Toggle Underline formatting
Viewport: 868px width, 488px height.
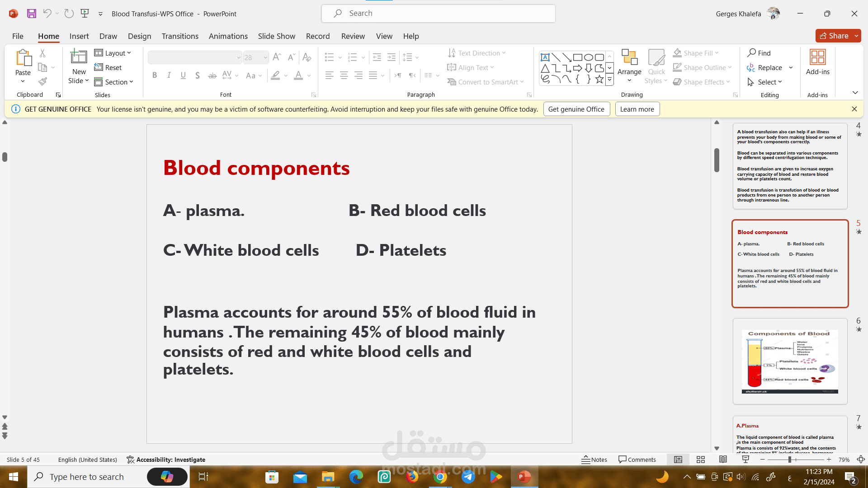pyautogui.click(x=183, y=75)
